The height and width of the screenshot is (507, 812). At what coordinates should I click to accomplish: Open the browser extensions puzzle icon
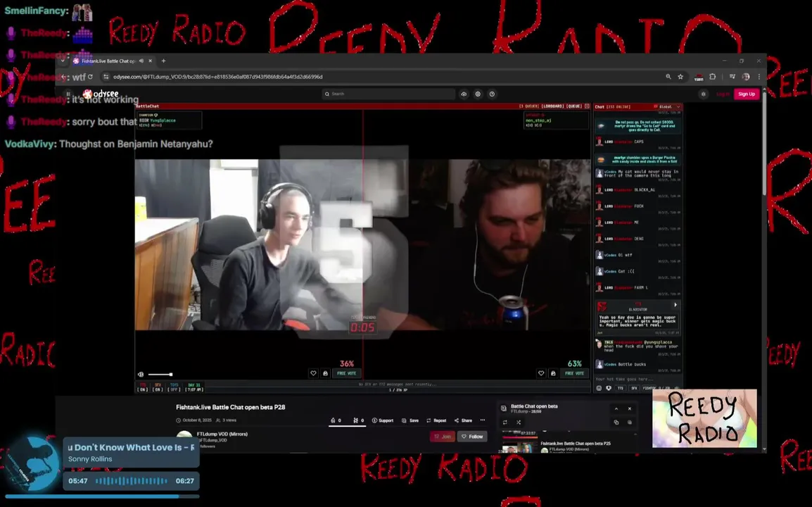click(x=713, y=77)
